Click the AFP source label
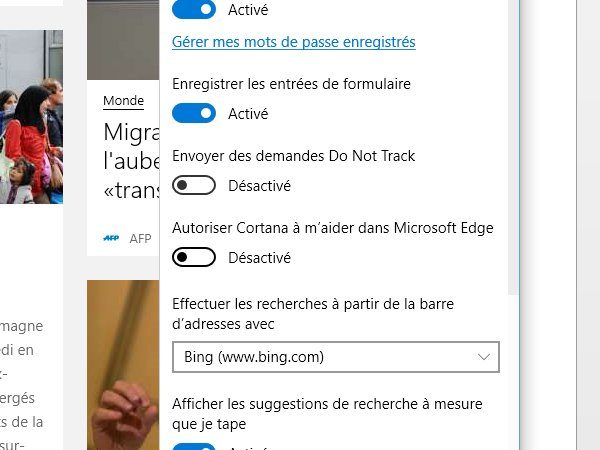This screenshot has width=600, height=450. point(140,238)
